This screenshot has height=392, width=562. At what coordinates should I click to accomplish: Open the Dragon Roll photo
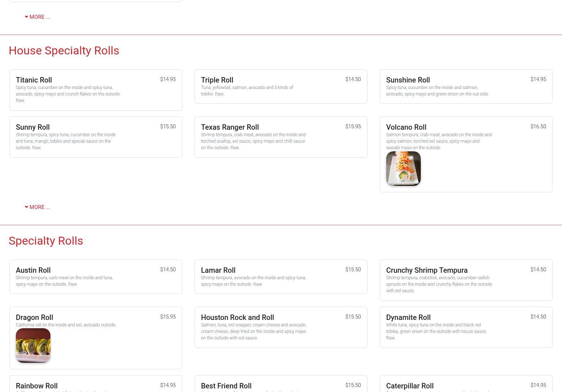click(33, 346)
